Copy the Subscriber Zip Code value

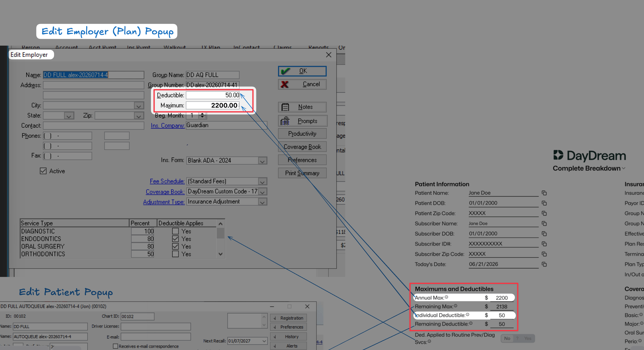(544, 254)
